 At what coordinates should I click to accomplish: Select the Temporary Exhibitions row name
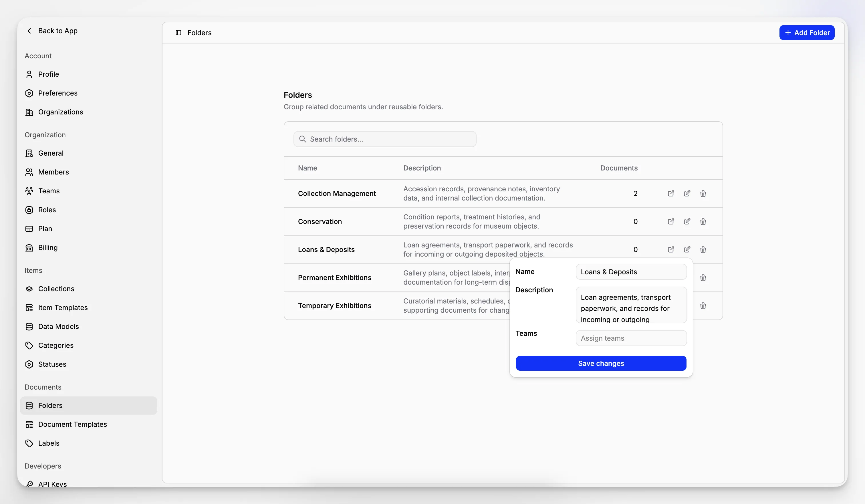pyautogui.click(x=335, y=305)
